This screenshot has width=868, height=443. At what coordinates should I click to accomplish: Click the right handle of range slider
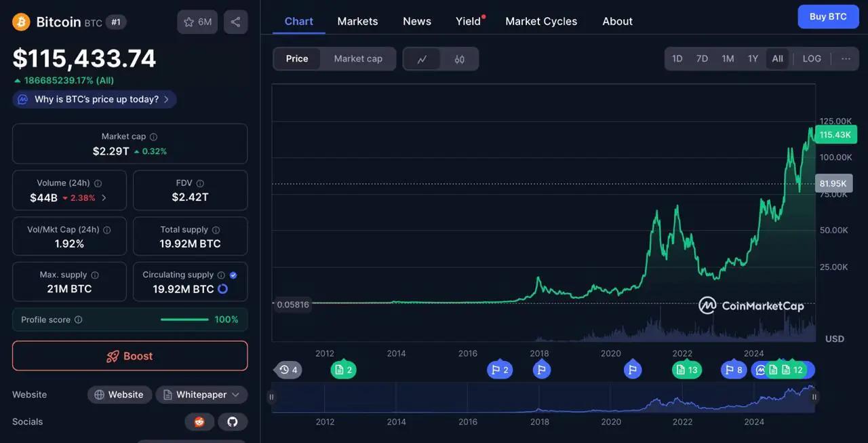click(814, 398)
